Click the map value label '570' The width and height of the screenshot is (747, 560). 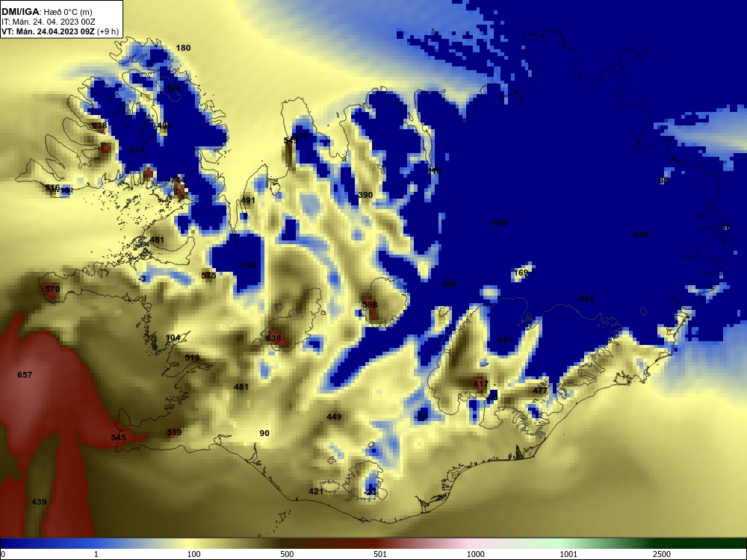(52, 289)
